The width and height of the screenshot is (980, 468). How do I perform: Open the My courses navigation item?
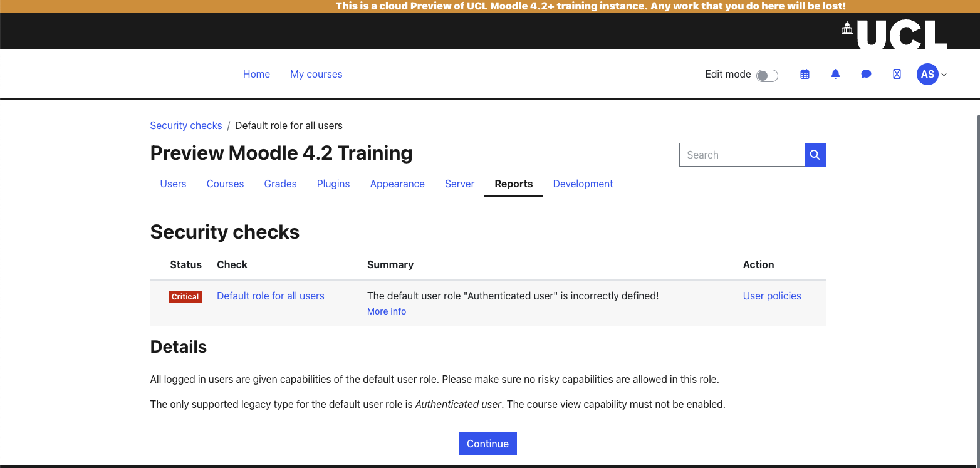click(x=316, y=74)
